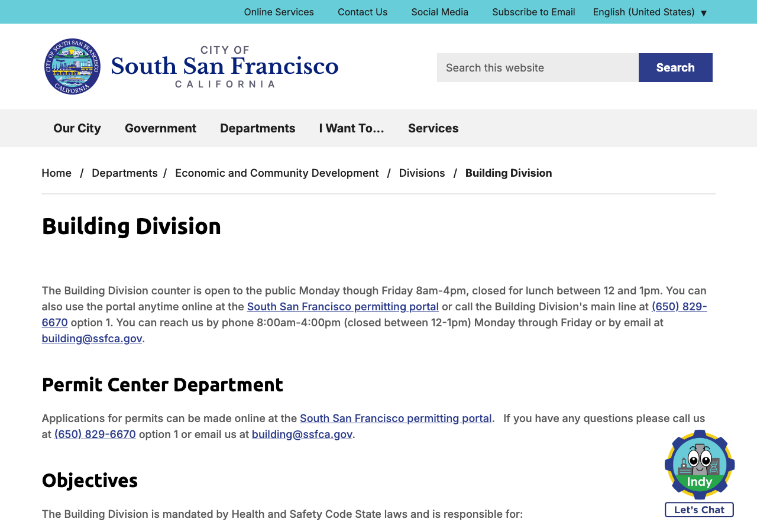The height and width of the screenshot is (532, 757).
Task: Open the Services menu
Action: coord(433,128)
